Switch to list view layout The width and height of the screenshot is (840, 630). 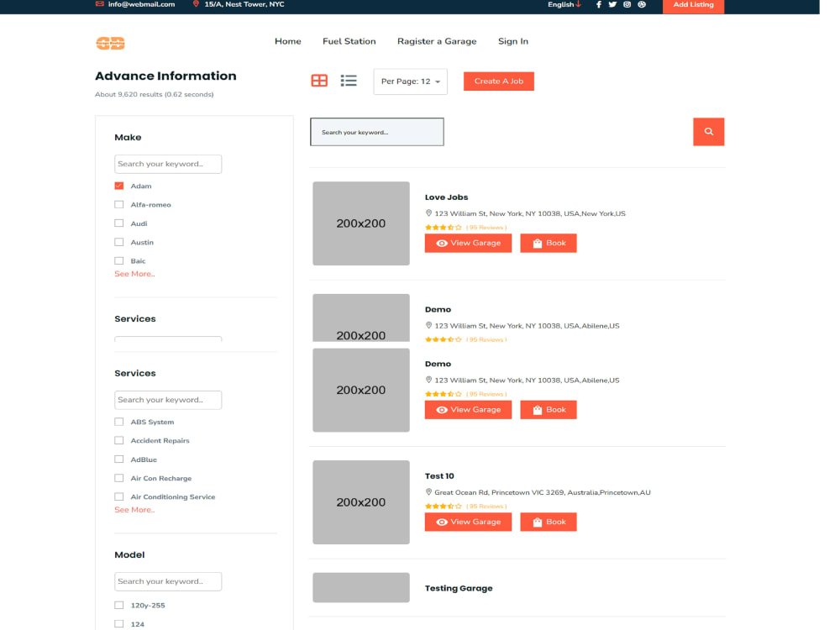coord(349,81)
